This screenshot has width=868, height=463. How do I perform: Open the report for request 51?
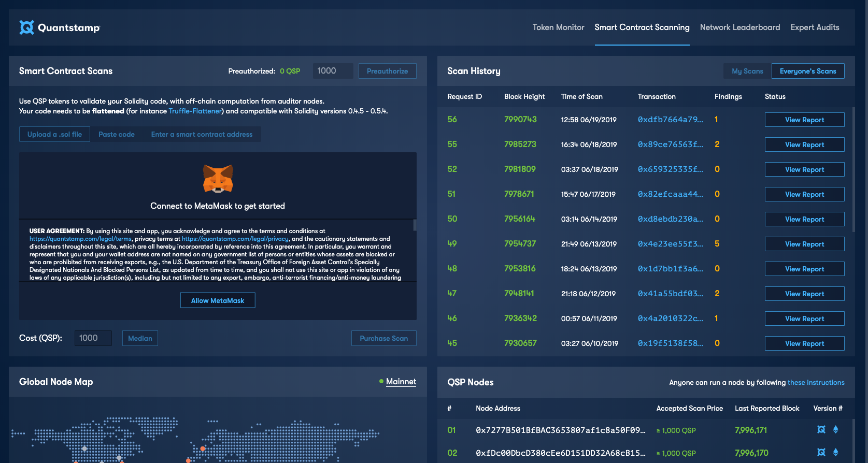[805, 194]
